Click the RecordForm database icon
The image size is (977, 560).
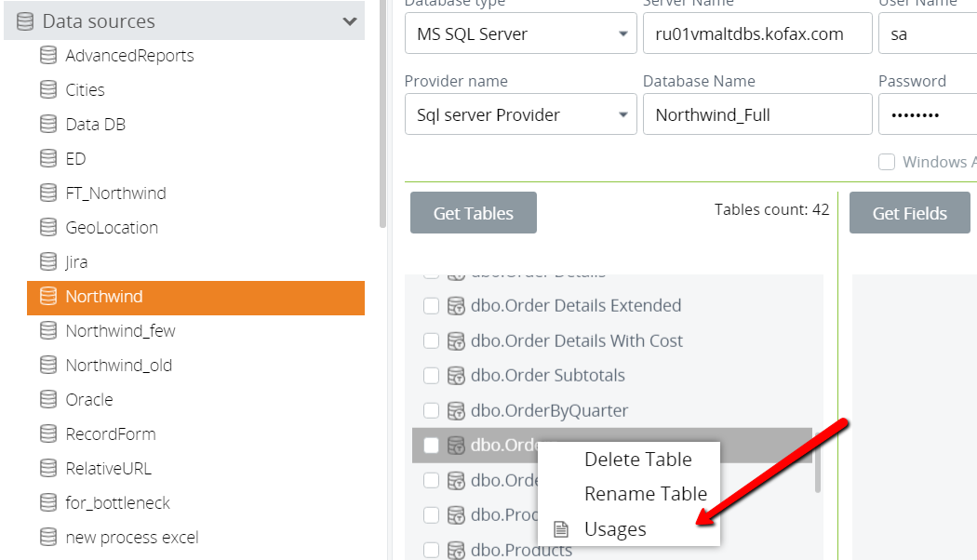pyautogui.click(x=48, y=434)
